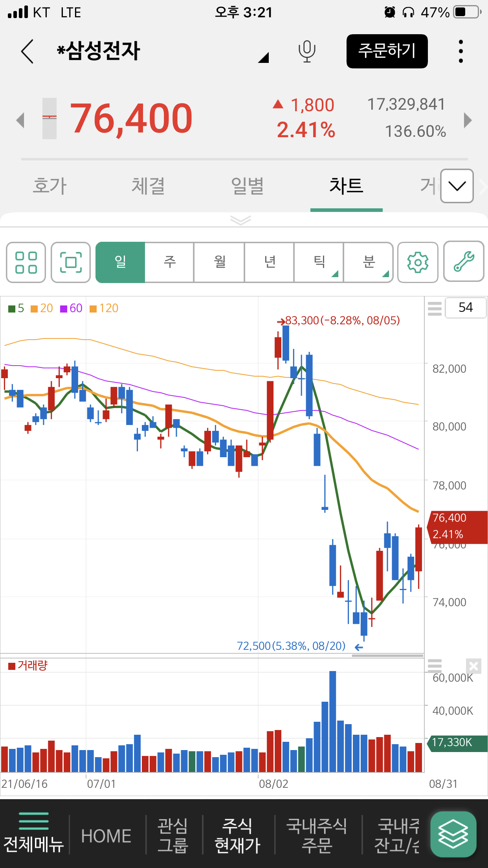The image size is (488, 868).
Task: Open the wrench chart tools icon
Action: click(464, 261)
